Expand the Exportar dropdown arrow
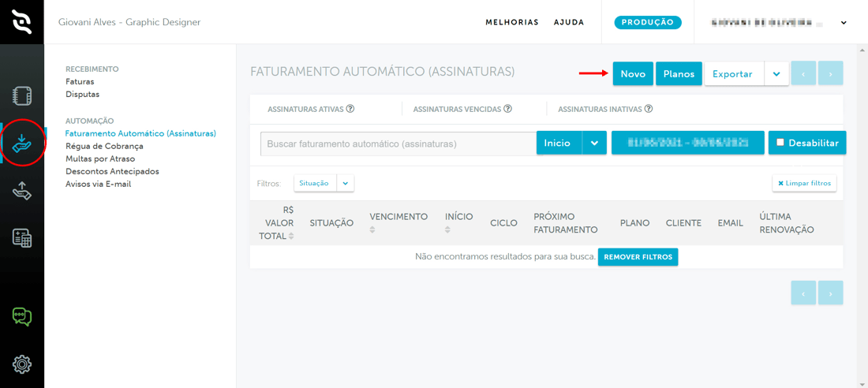Screen dimensions: 868x388 tap(776, 74)
